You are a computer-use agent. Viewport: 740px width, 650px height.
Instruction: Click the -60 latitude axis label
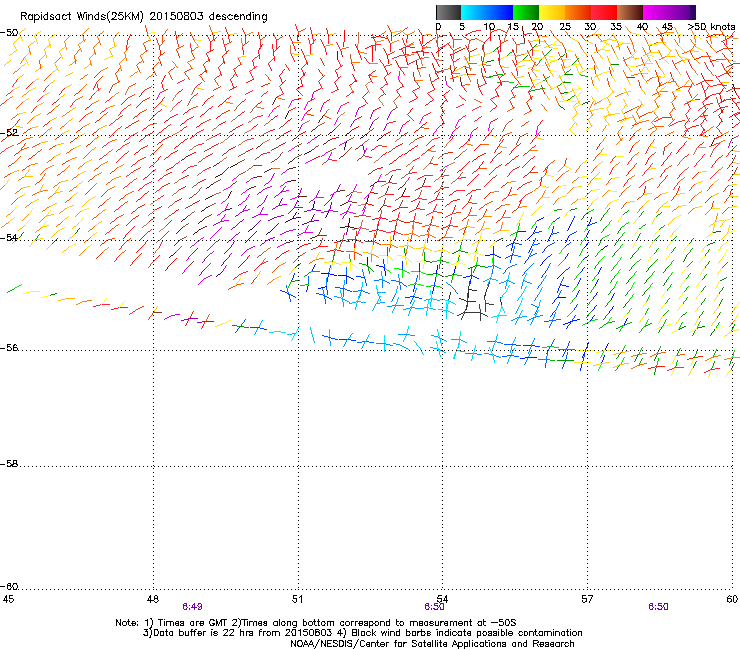pos(9,587)
